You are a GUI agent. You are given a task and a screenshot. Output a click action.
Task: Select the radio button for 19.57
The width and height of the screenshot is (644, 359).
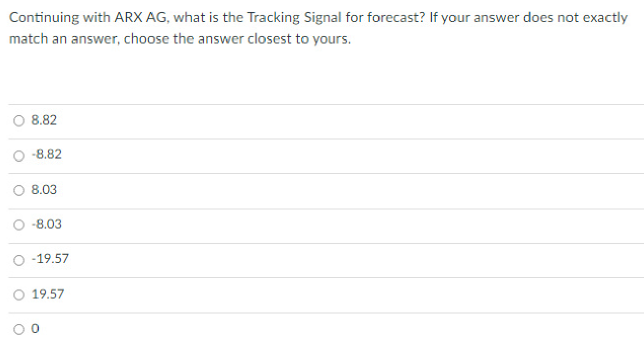(x=19, y=294)
